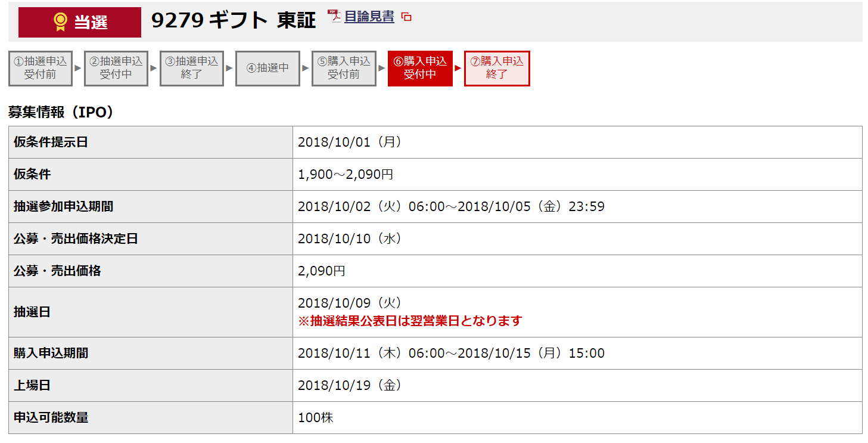Click the 抽選参加申込期間 row label
Image resolution: width=868 pixels, height=443 pixels.
tap(63, 206)
